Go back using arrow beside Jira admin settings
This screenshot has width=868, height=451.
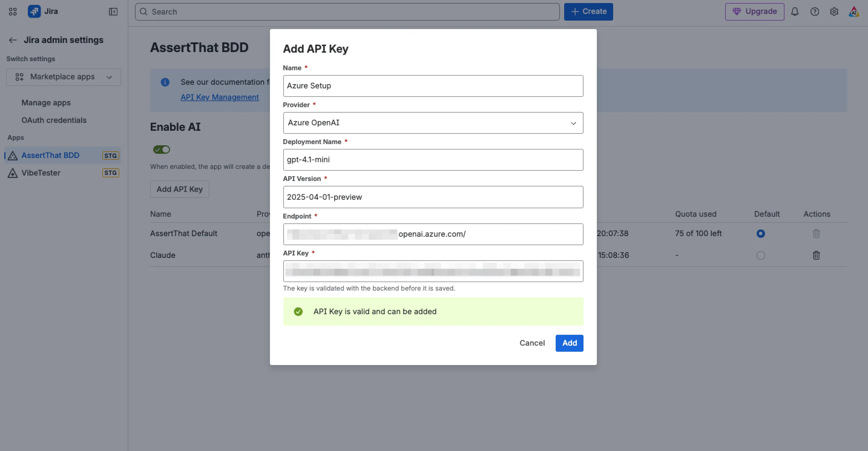pyautogui.click(x=13, y=40)
